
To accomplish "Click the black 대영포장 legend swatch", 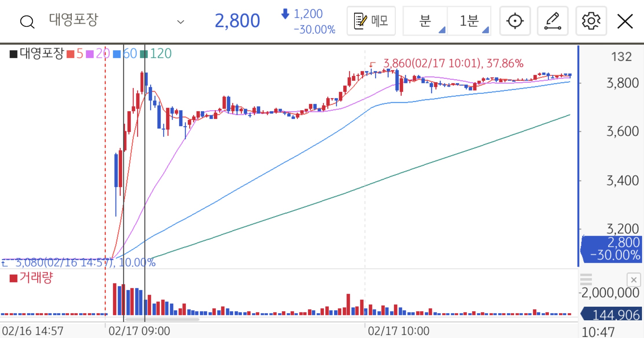I will coord(13,54).
